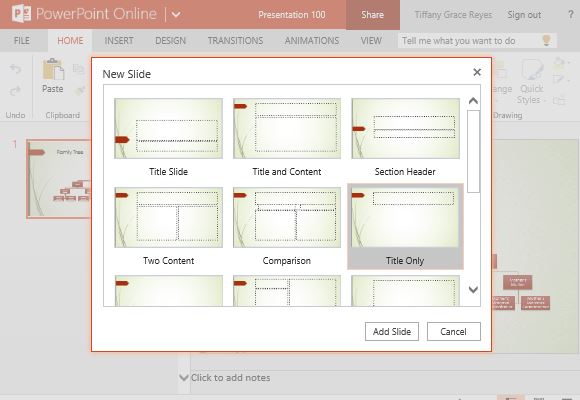The width and height of the screenshot is (580, 400).
Task: Open the TRANSITIONS tab
Action: (x=235, y=40)
